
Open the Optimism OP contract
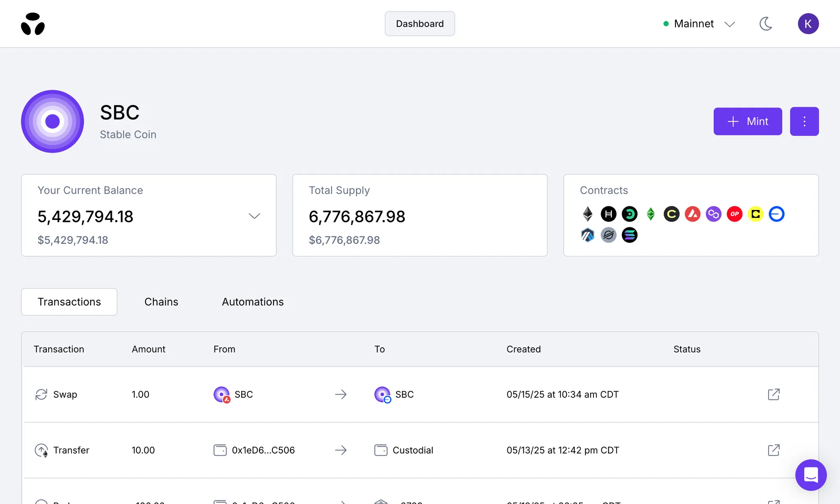[x=735, y=214]
